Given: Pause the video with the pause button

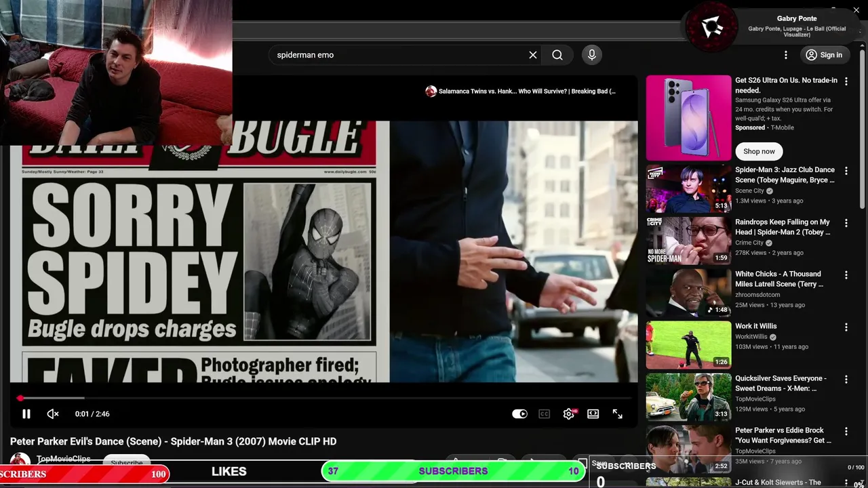Looking at the screenshot, I should click(26, 414).
